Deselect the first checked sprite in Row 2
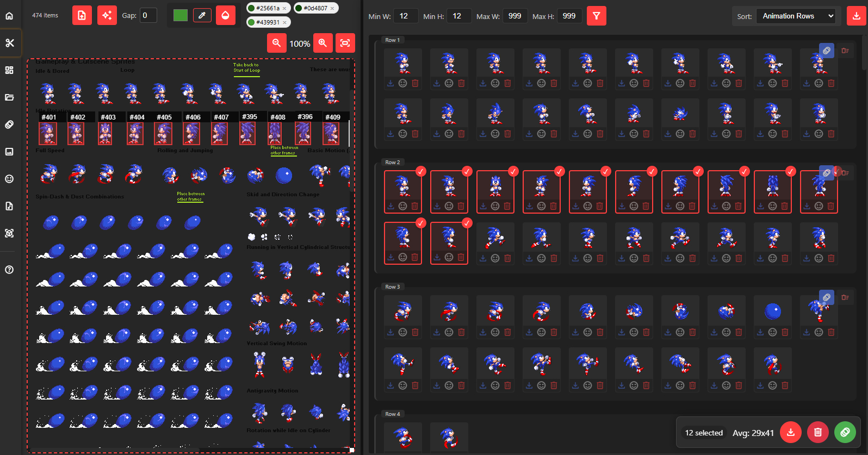868x455 pixels. 420,171
